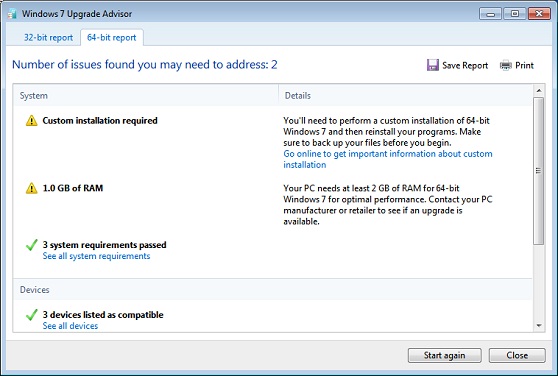Click the Close button at bottom
This screenshot has height=376, width=558.
click(517, 355)
